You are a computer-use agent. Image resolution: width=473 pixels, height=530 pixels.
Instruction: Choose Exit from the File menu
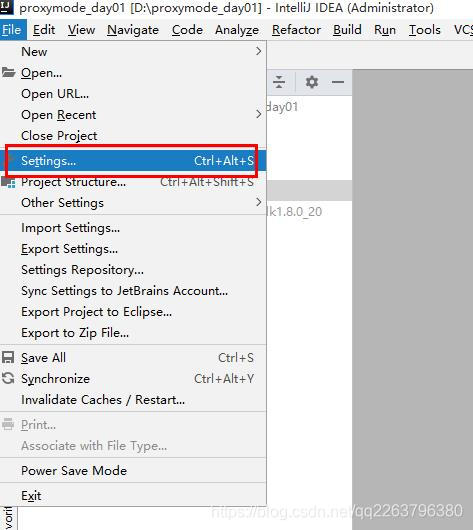click(x=133, y=495)
